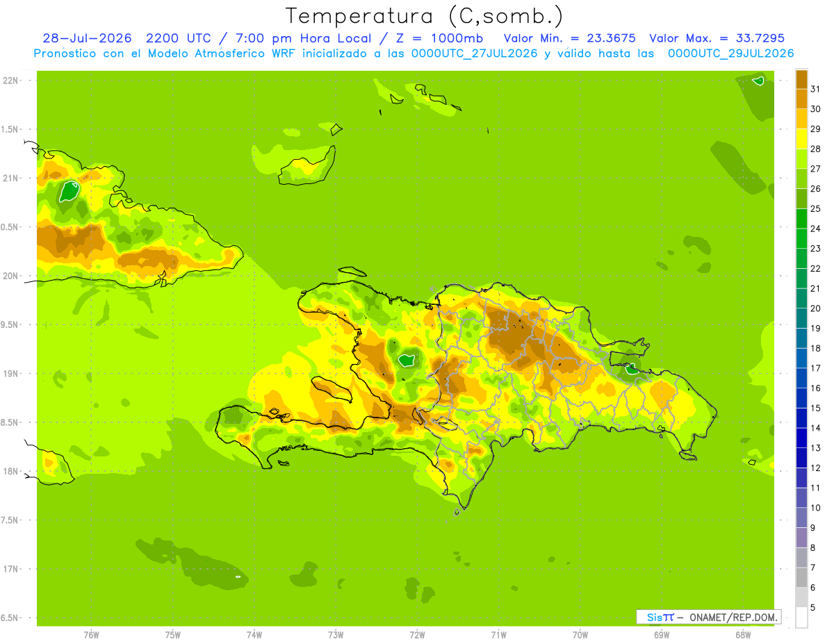Click the yellow swatch between 28 and 29
The height and width of the screenshot is (644, 834).
pyautogui.click(x=801, y=139)
